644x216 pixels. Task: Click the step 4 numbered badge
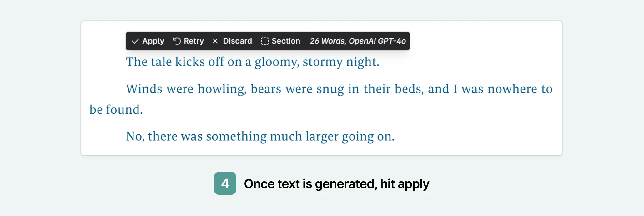225,184
